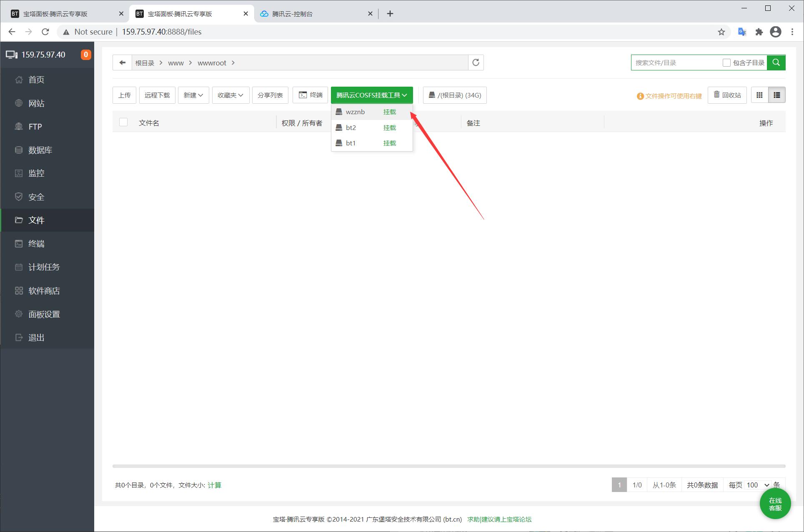
Task: Click the browser reload button
Action: pyautogui.click(x=45, y=32)
